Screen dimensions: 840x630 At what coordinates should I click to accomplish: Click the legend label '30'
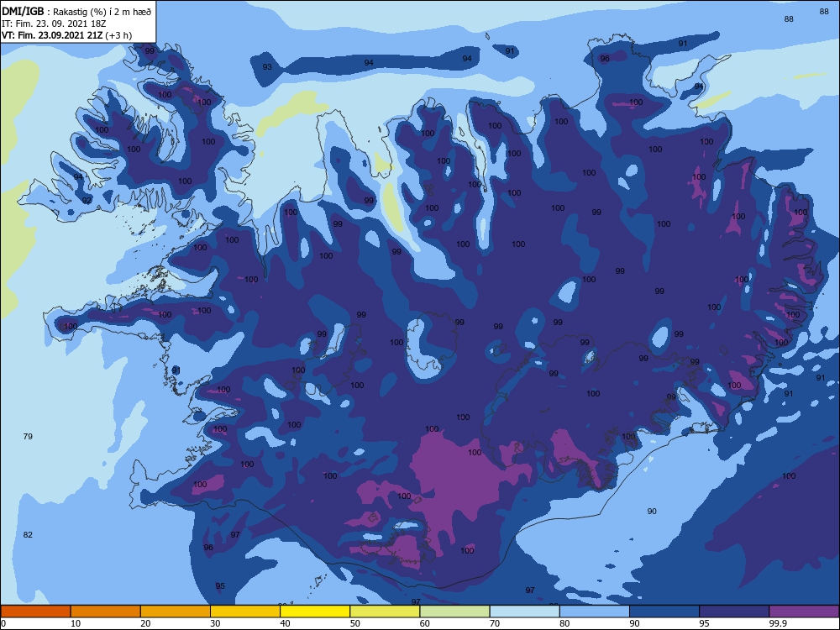click(215, 623)
